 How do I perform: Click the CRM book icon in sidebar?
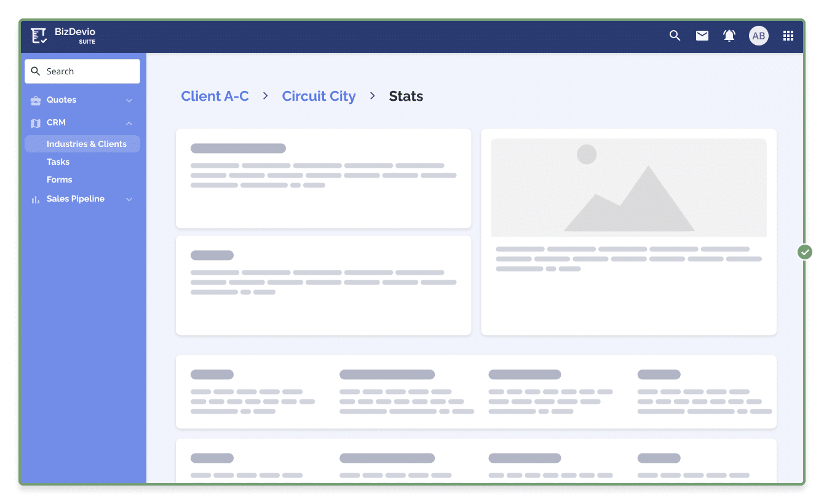pyautogui.click(x=35, y=123)
